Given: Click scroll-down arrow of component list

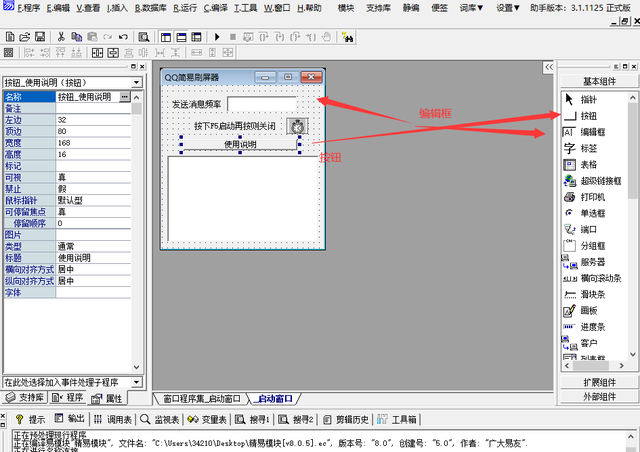Looking at the screenshot, I should coord(633,355).
